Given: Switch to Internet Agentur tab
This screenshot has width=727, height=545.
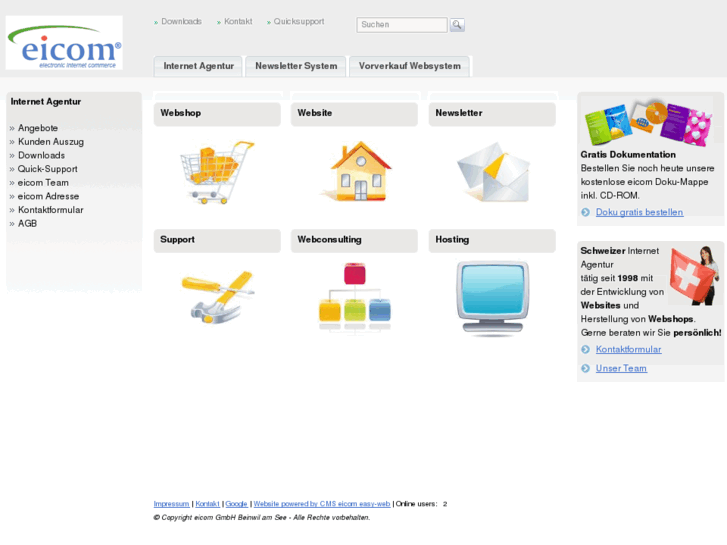Looking at the screenshot, I should click(x=198, y=66).
